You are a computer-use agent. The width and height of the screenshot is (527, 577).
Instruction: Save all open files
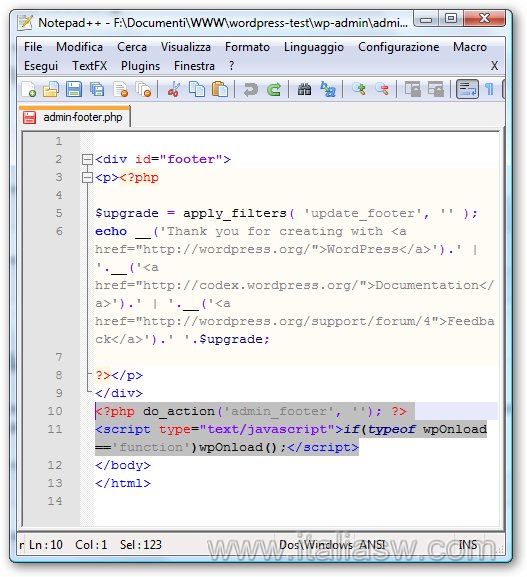(x=97, y=89)
